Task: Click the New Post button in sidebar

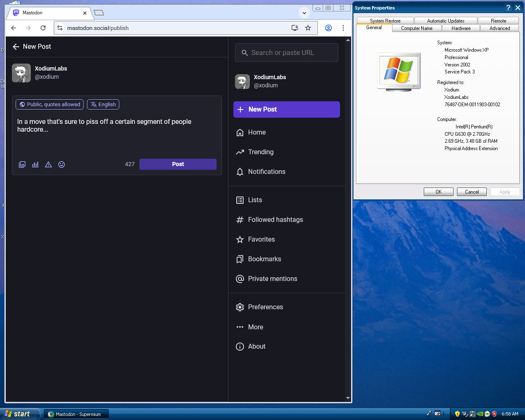Action: click(287, 110)
